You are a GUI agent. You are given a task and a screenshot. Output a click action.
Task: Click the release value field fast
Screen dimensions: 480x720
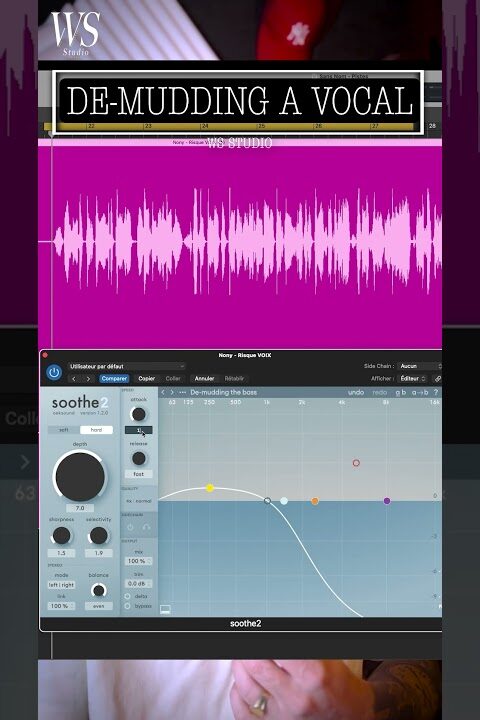(139, 474)
